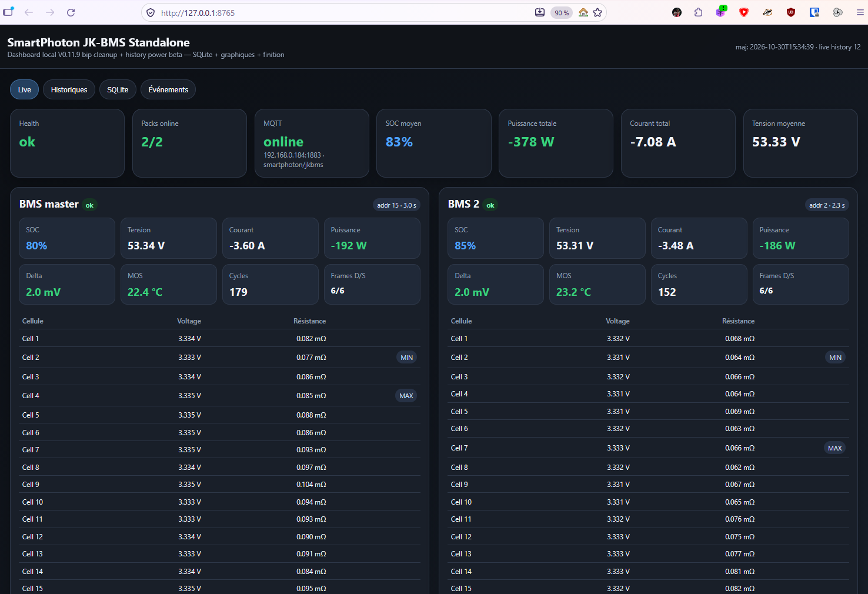Click the install/save page icon in the address bar

540,12
